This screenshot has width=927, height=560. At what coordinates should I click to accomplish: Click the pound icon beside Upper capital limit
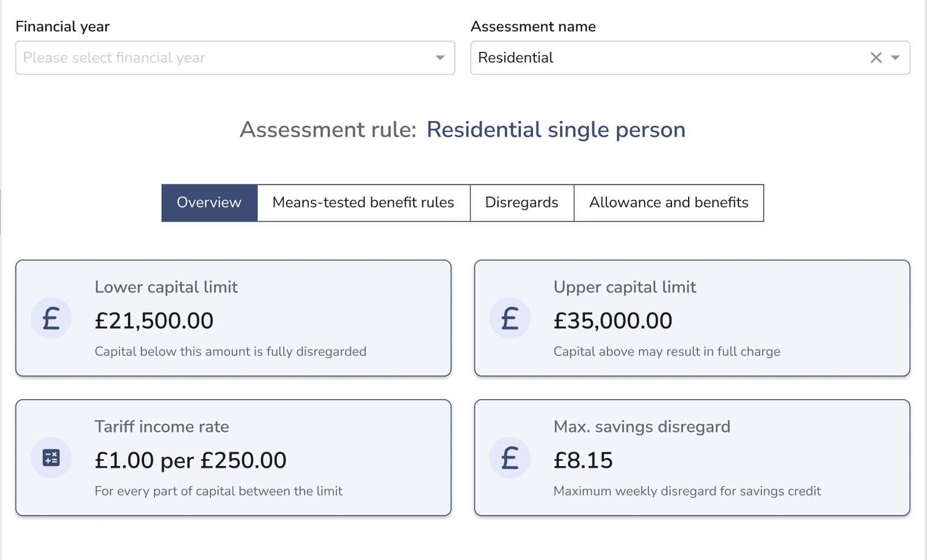[510, 318]
